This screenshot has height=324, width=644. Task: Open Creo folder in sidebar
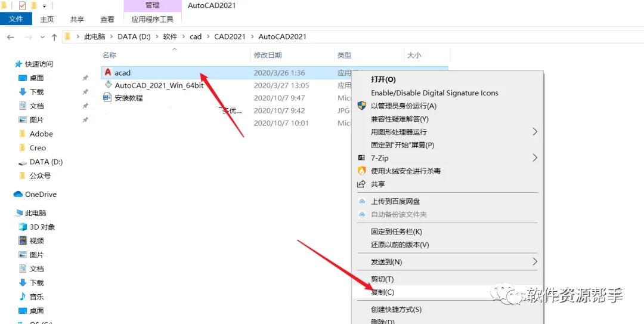(x=38, y=148)
